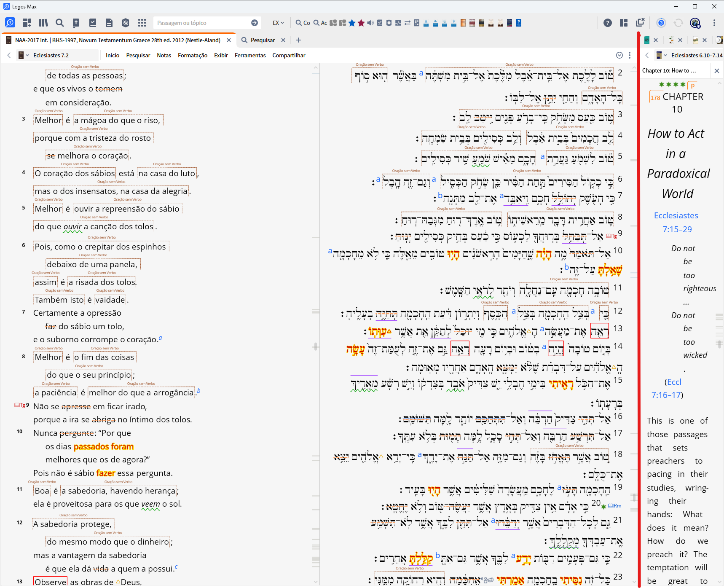Open the Bible panel kebab menu
The height and width of the screenshot is (588, 724).
(x=630, y=55)
